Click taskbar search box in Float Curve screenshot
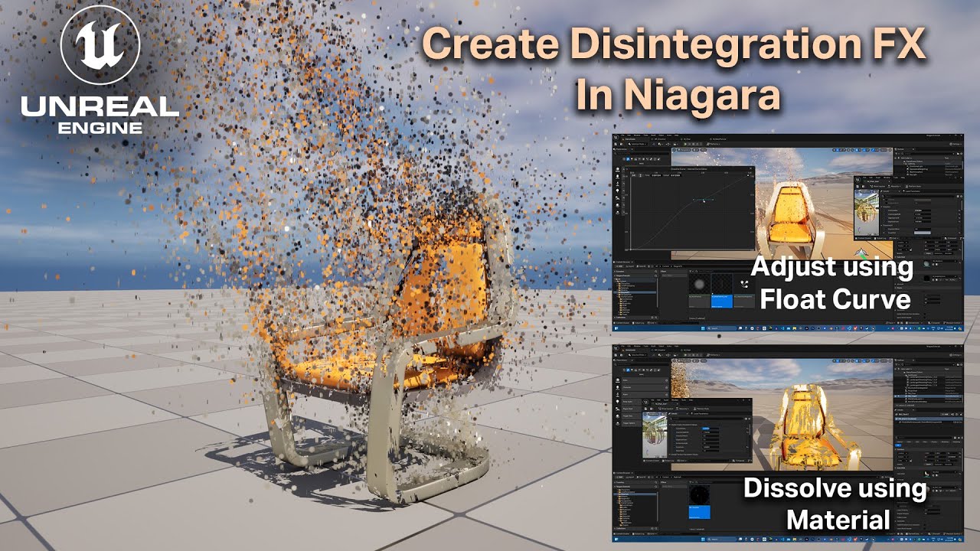 click(x=722, y=328)
